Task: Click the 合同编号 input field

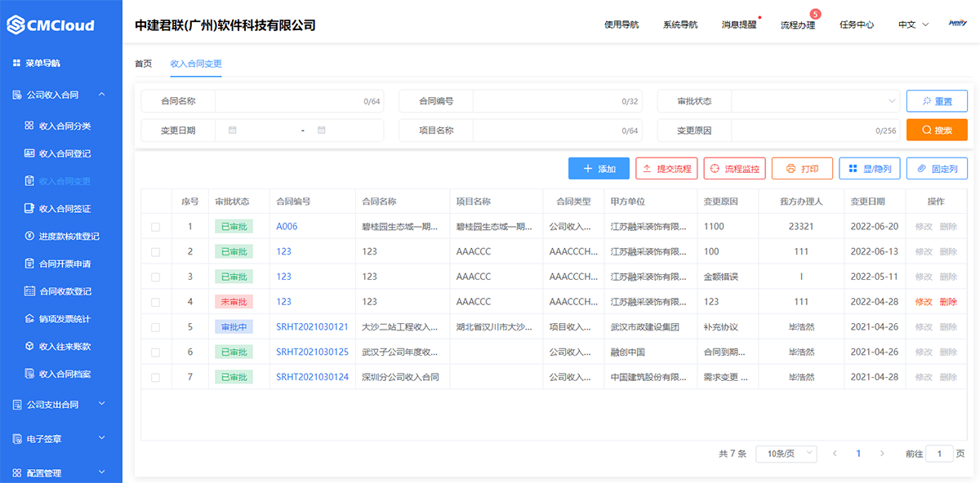Action: tap(557, 101)
